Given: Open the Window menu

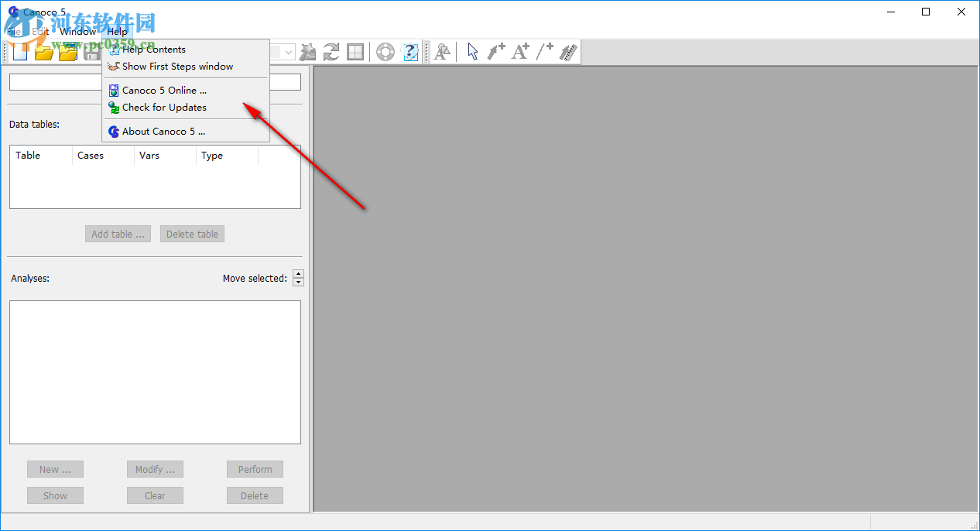Looking at the screenshot, I should 77,32.
